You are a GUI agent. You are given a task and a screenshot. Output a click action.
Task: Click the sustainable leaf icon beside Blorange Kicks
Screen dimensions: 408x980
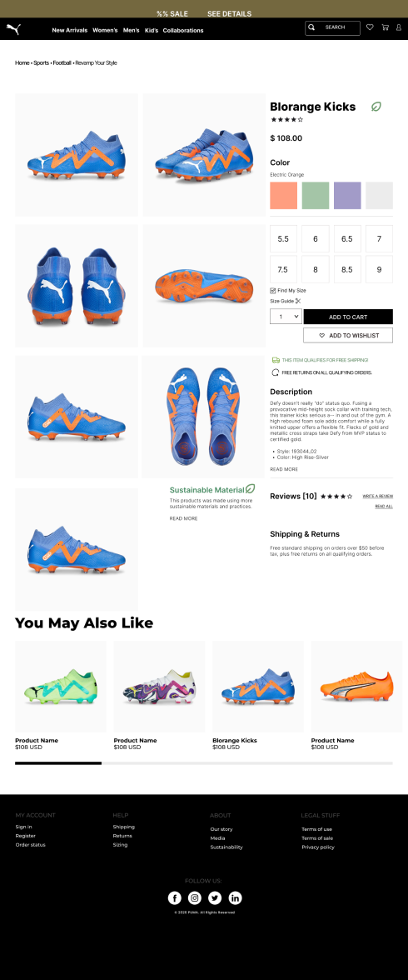(376, 107)
